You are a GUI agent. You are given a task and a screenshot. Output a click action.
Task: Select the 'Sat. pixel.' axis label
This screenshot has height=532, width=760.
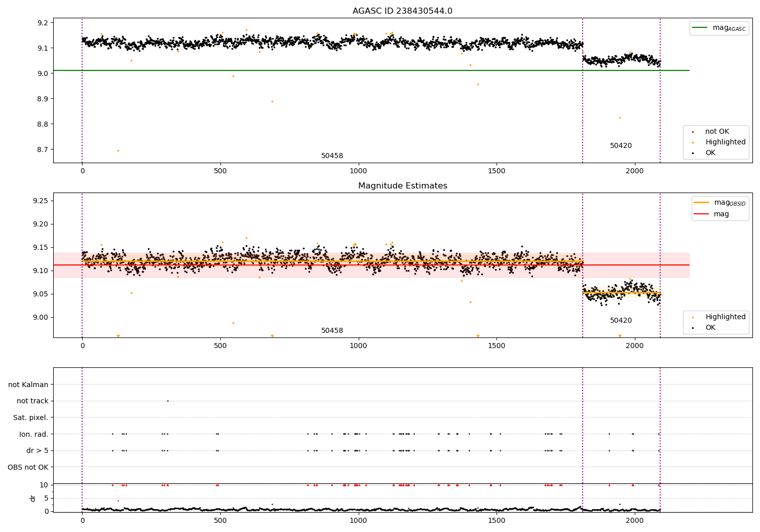point(31,418)
